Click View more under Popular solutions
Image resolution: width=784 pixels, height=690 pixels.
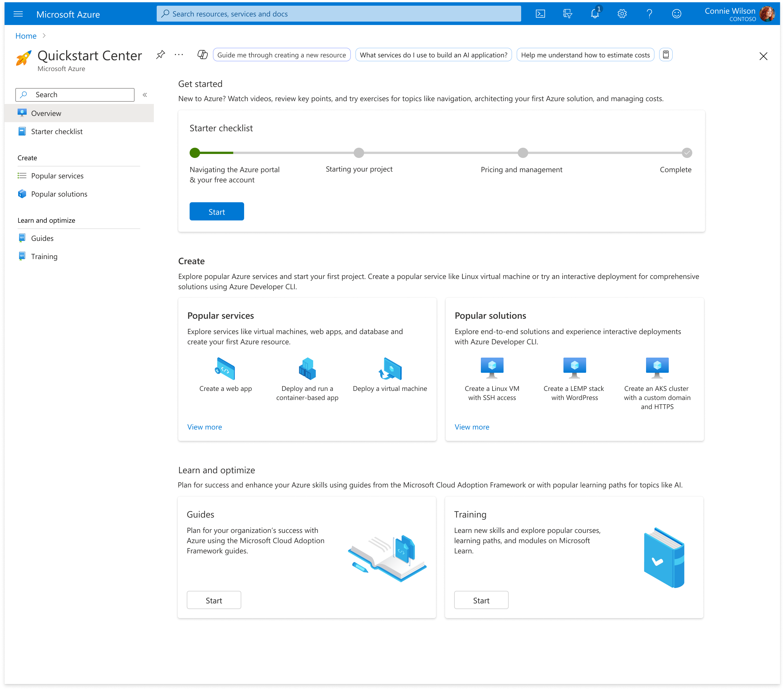[x=471, y=426]
